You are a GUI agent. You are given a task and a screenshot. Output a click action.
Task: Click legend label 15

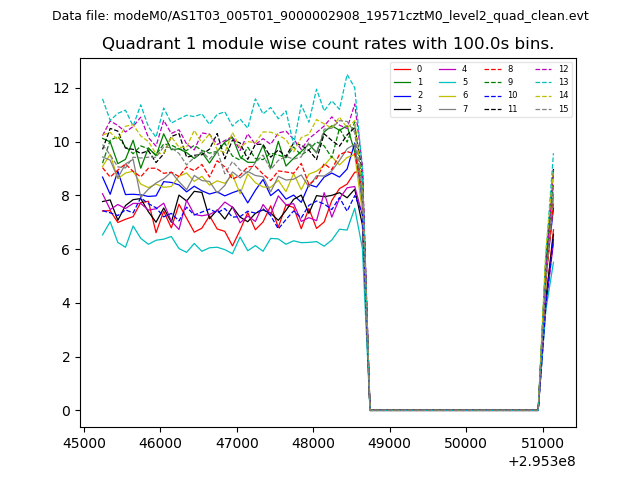click(563, 108)
